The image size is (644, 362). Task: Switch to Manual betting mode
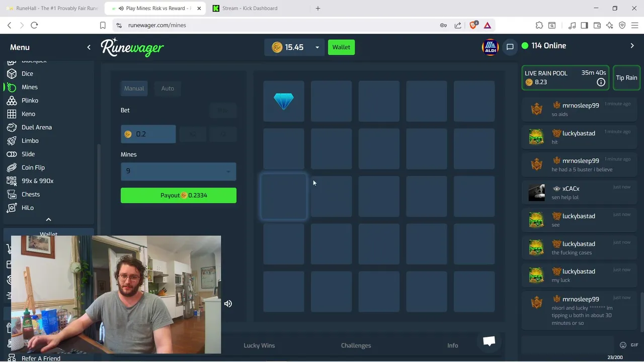click(x=134, y=88)
